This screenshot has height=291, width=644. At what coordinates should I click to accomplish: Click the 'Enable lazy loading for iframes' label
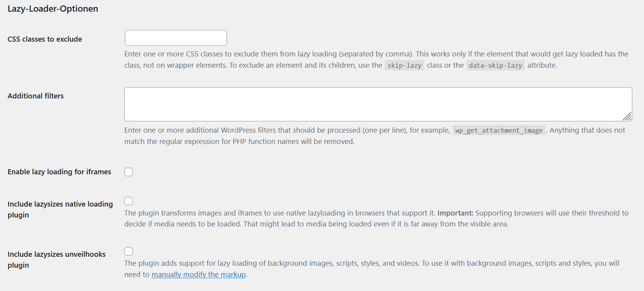(59, 172)
